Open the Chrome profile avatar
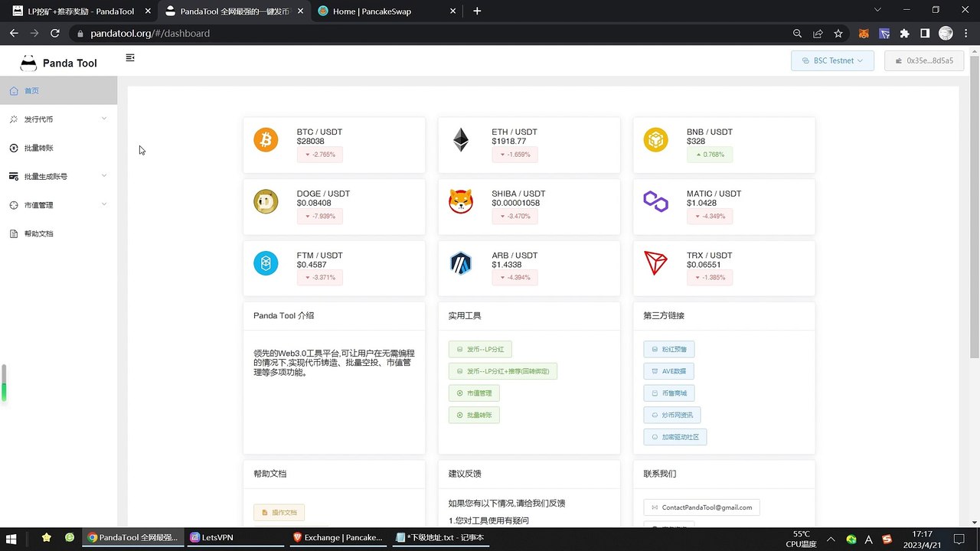The height and width of the screenshot is (551, 980). click(x=946, y=34)
